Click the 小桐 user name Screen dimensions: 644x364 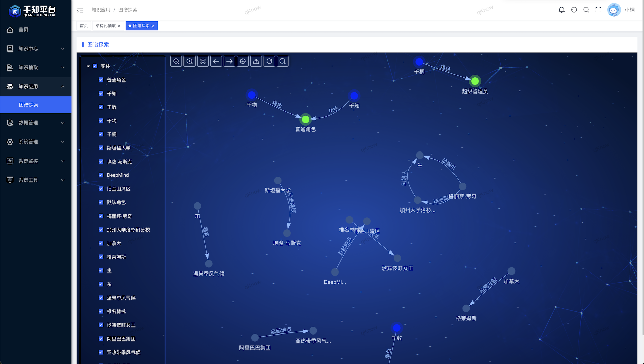coord(629,10)
